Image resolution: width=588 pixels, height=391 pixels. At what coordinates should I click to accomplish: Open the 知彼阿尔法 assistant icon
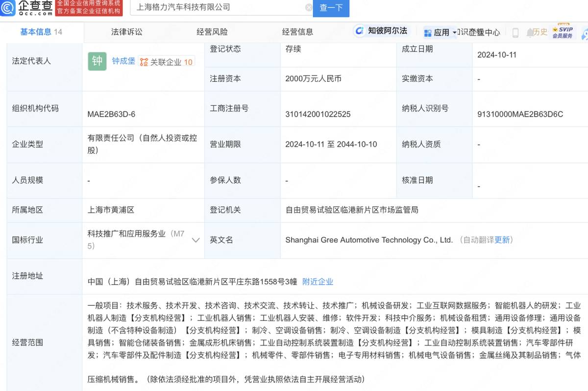coord(361,31)
